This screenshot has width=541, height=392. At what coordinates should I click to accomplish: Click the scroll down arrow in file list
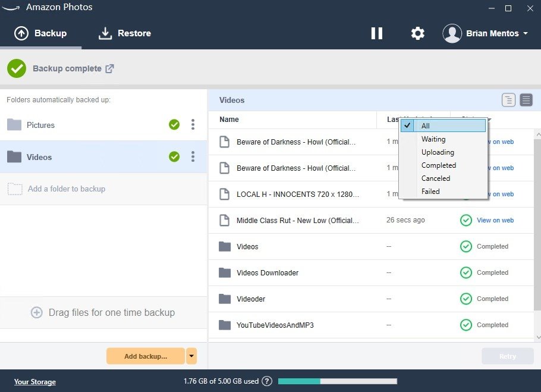pyautogui.click(x=537, y=337)
